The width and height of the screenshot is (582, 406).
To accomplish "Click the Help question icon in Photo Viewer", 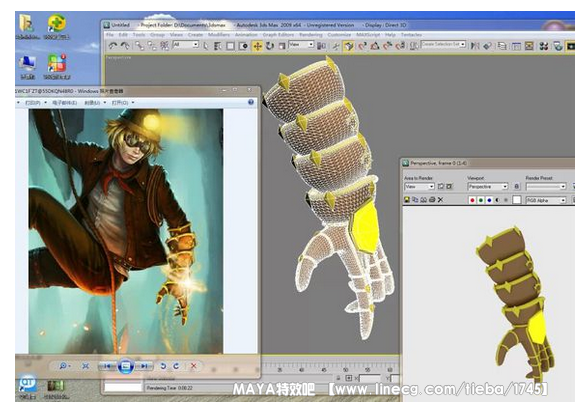I will [x=251, y=102].
